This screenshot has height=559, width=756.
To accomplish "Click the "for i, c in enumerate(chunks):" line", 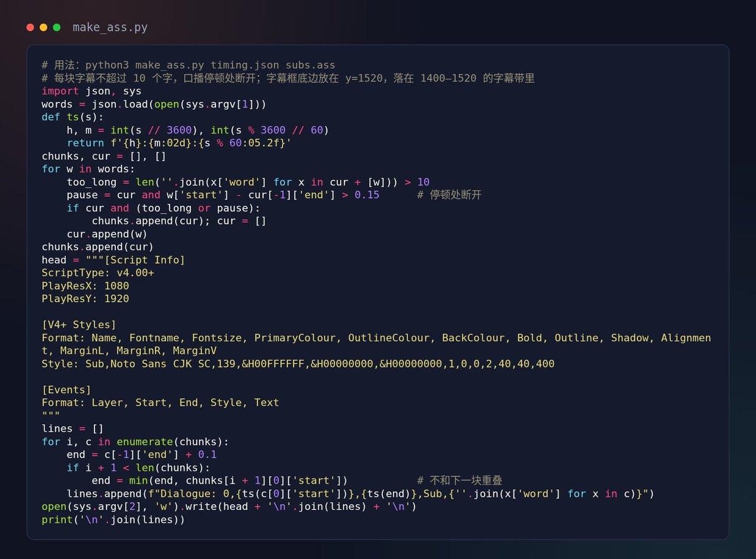I will 135,441.
